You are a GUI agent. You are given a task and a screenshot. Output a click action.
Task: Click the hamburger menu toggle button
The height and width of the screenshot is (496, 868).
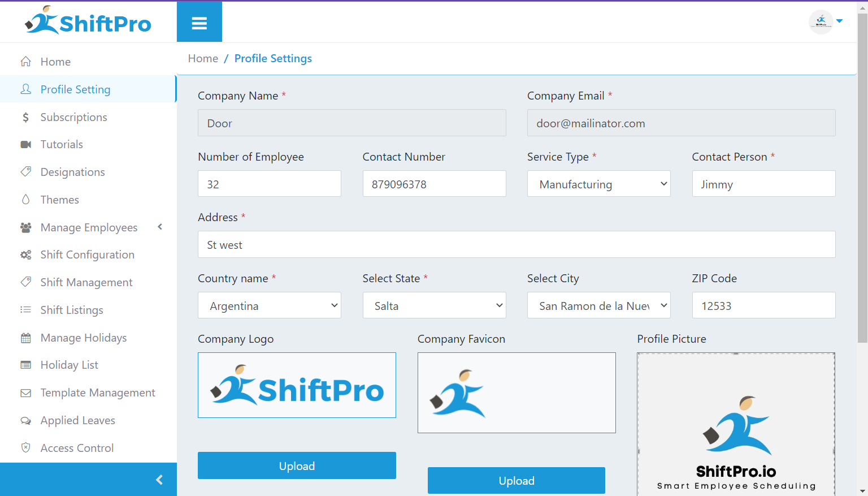pos(199,23)
